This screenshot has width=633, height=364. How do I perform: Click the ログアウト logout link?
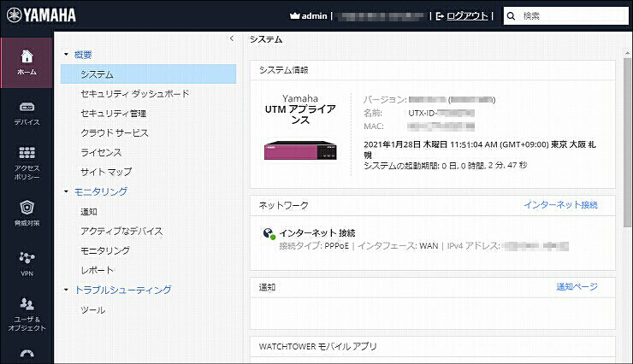pyautogui.click(x=467, y=16)
